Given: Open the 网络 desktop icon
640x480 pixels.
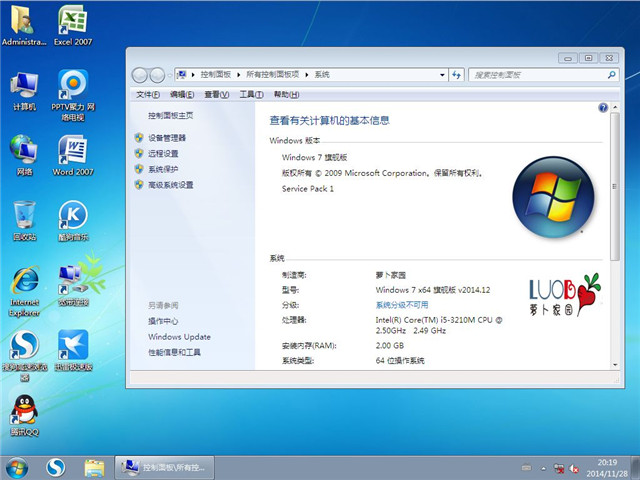Looking at the screenshot, I should pos(24,156).
